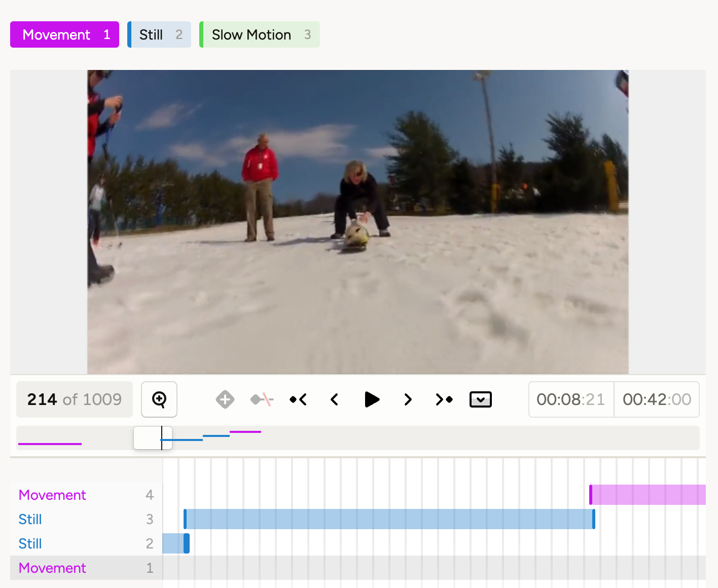Click the add keyframe diamond-plus icon
Image resolution: width=718 pixels, height=588 pixels.
click(225, 399)
